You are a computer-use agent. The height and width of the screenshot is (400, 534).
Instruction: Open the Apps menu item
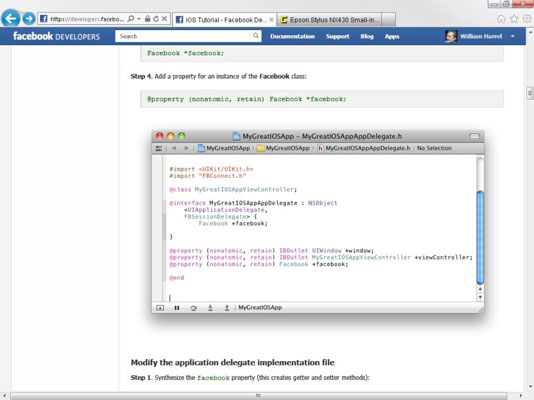point(392,36)
